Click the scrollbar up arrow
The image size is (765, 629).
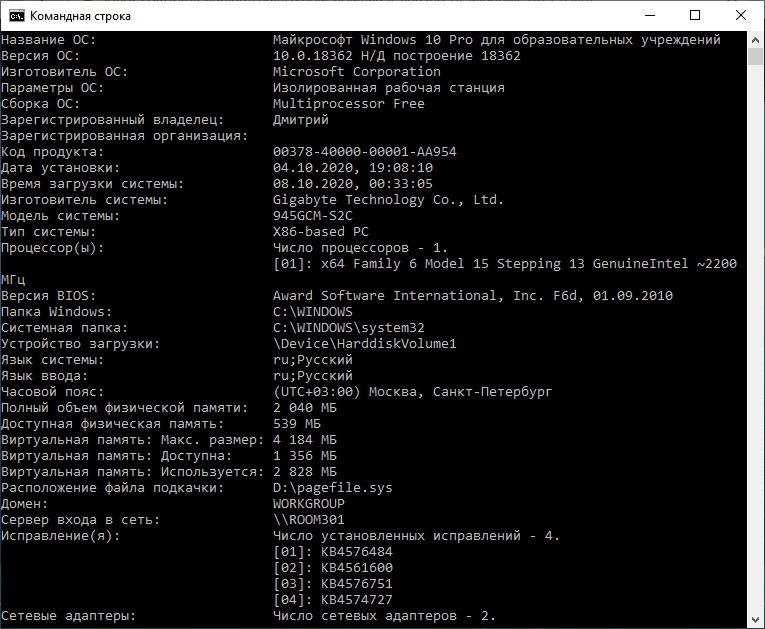tap(755, 40)
